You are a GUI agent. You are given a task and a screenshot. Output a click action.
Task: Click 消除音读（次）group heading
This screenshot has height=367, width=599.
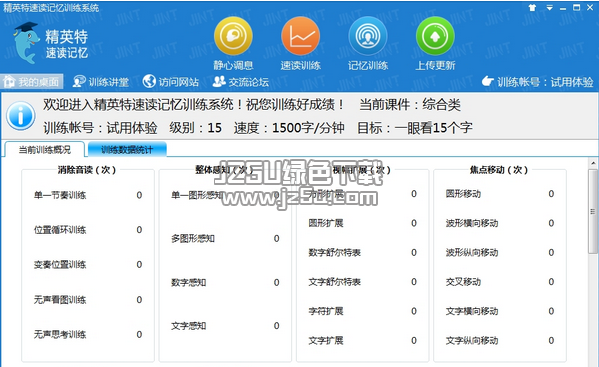87,170
